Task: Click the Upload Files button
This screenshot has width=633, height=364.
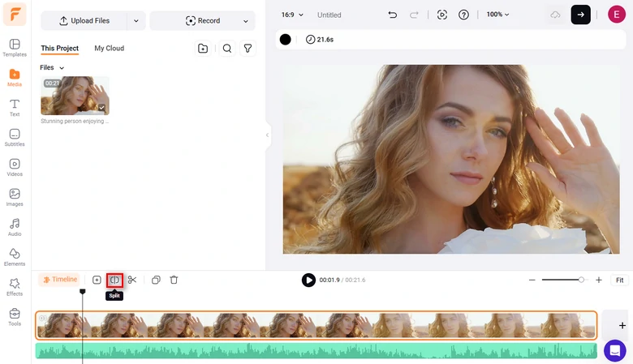Action: pos(84,21)
